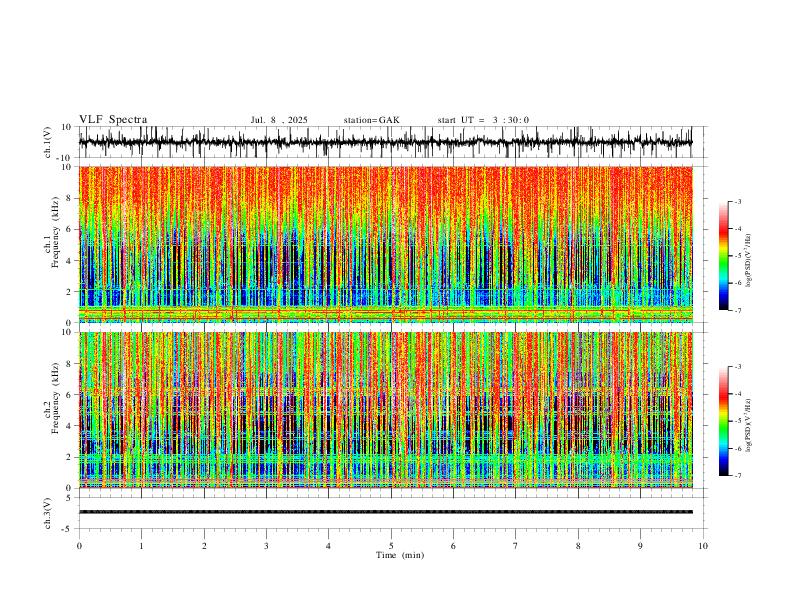
Task: Click the time axis tick label '3'
Action: click(266, 546)
